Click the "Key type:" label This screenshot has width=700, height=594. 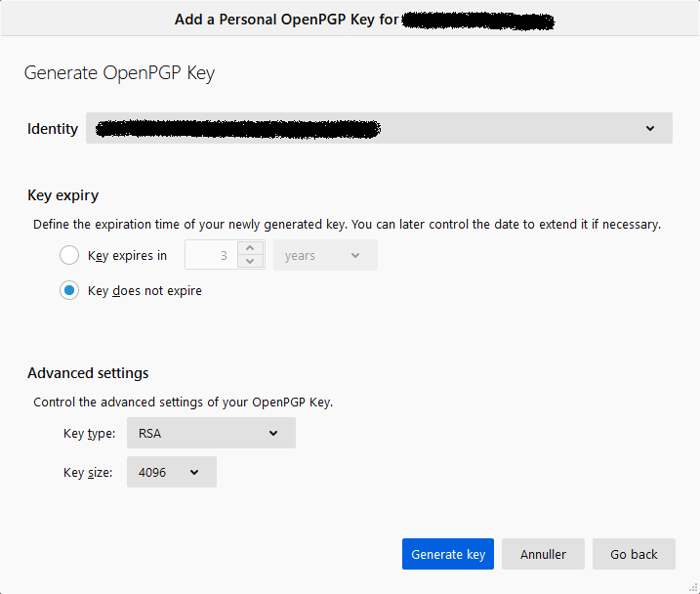point(89,434)
